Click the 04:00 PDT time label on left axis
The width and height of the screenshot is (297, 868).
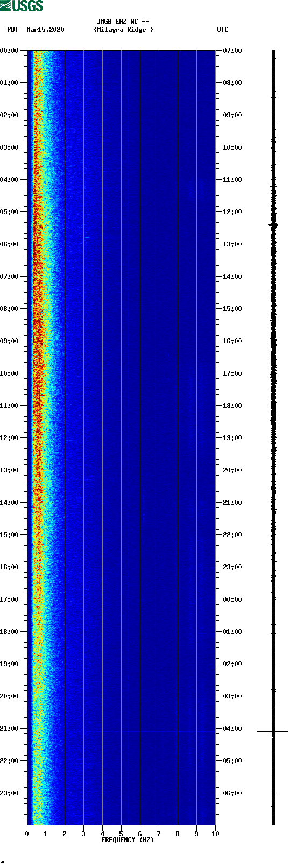[x=9, y=180]
